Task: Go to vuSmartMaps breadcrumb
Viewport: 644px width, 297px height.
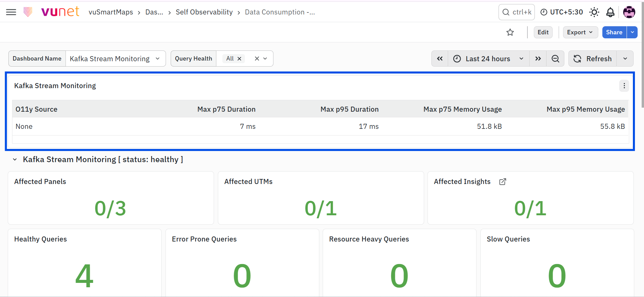Action: tap(111, 12)
